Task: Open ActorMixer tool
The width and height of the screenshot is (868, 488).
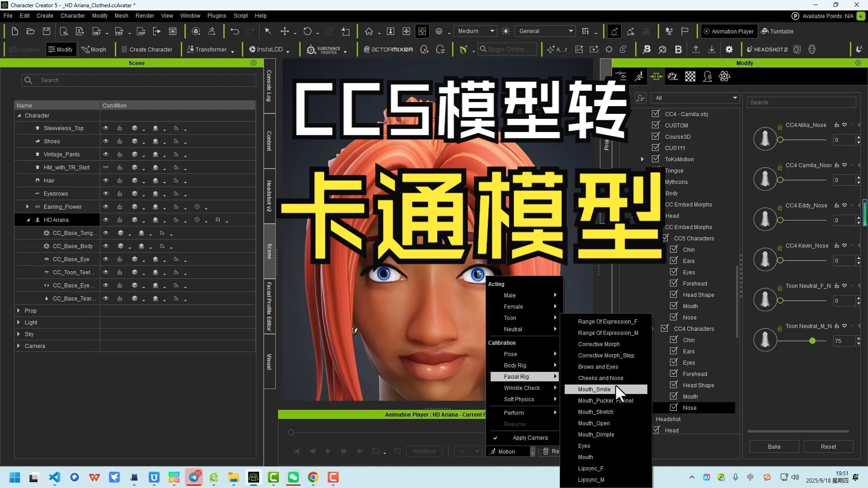Action: pyautogui.click(x=388, y=49)
